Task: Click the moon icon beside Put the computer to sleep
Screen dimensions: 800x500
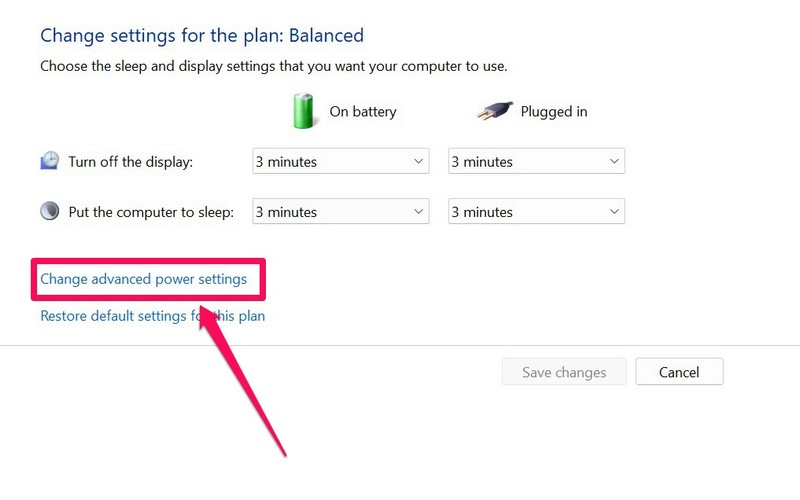Action: 50,211
